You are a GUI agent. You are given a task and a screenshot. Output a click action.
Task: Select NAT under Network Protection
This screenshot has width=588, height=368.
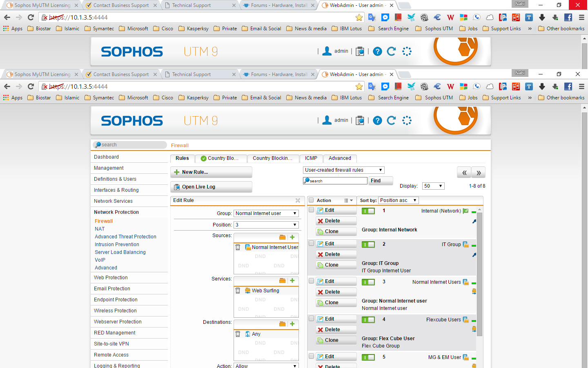(100, 229)
